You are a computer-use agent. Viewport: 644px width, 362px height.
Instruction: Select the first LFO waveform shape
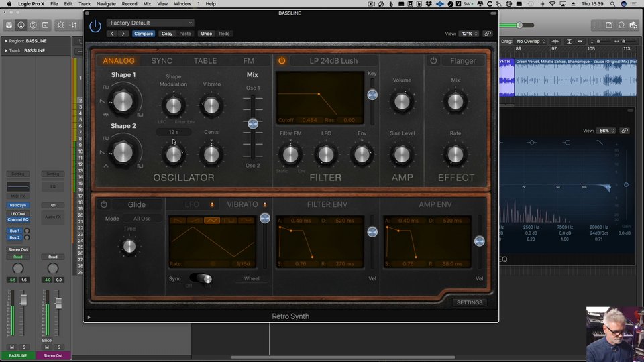178,221
